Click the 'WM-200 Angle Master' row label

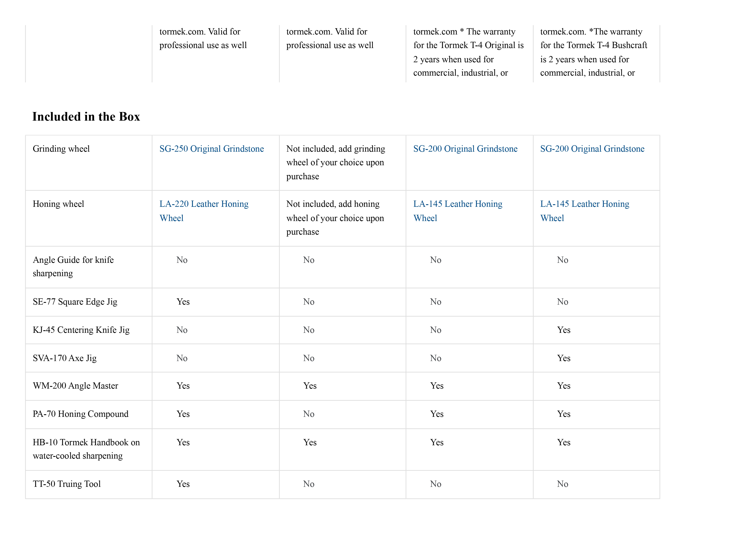pos(75,386)
